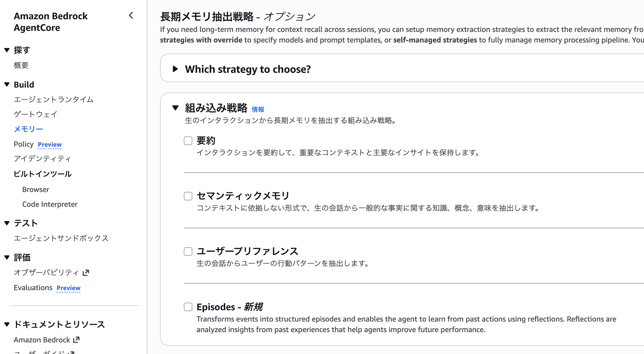This screenshot has height=354, width=644.
Task: Click the external link icon beside Amazon Bedrock
Action: (x=76, y=340)
